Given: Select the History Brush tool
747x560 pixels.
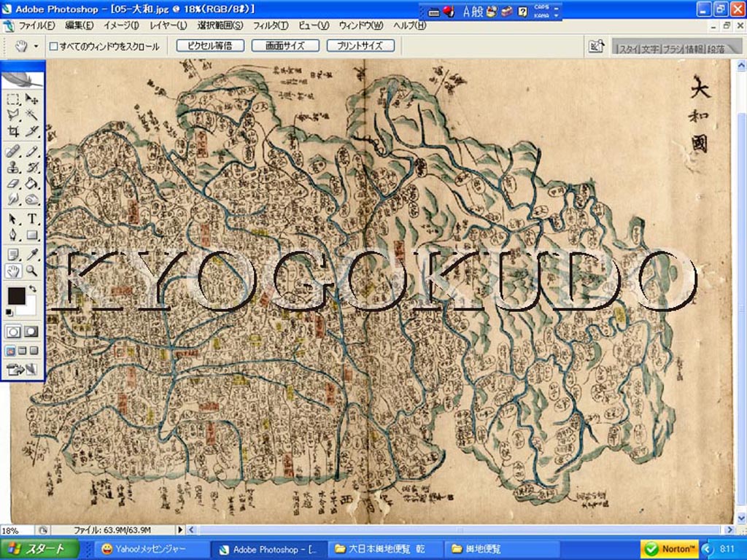Looking at the screenshot, I should coord(31,168).
